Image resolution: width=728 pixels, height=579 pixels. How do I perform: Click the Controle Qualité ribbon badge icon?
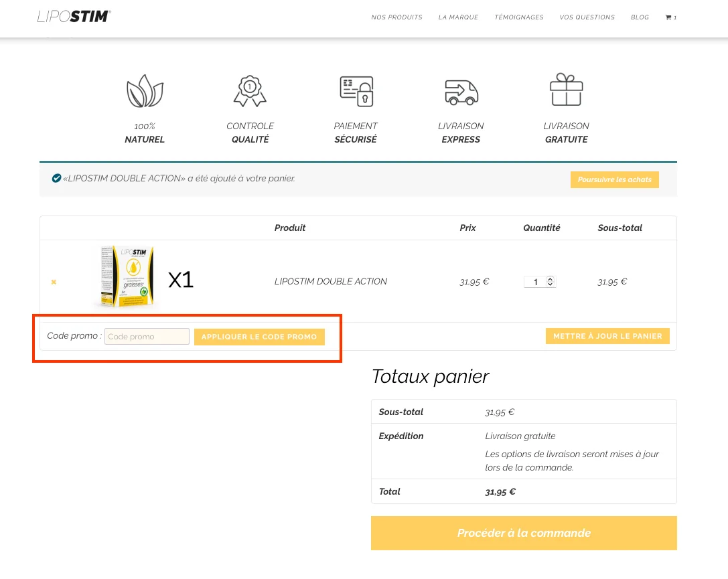tap(250, 91)
